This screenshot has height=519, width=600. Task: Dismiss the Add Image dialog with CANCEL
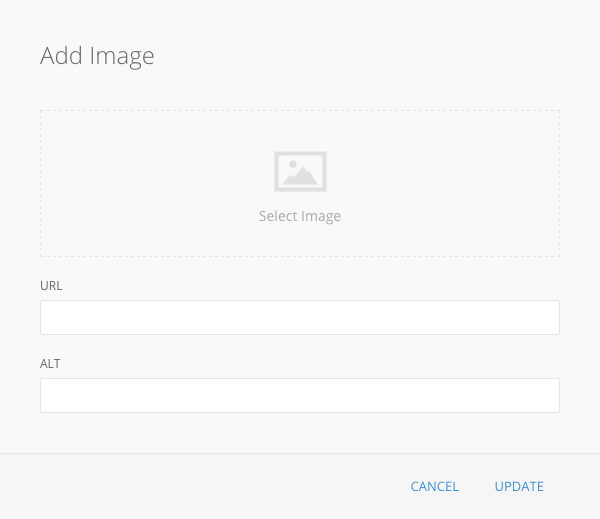coord(434,487)
